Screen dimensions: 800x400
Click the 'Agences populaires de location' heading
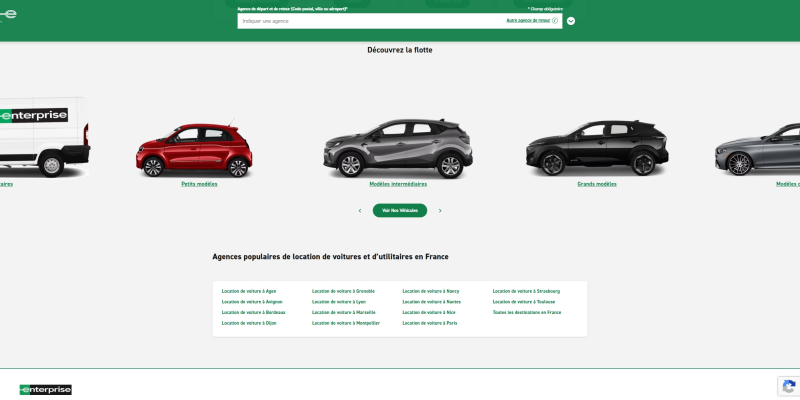tap(331, 257)
